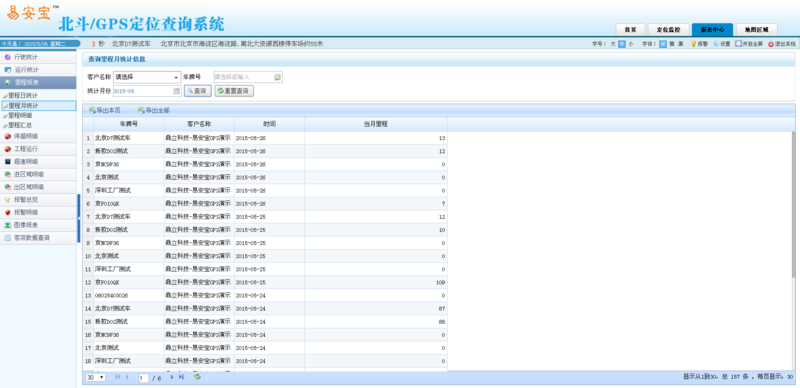Viewport: 800px width, 388px height.
Task: Select row 13 06025403026
Action: coord(265,296)
